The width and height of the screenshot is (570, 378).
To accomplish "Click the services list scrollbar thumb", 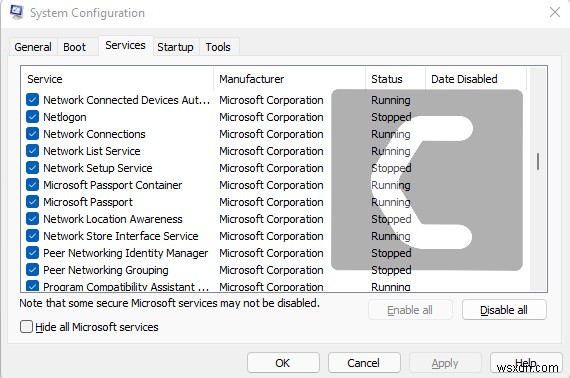I will coord(538,162).
